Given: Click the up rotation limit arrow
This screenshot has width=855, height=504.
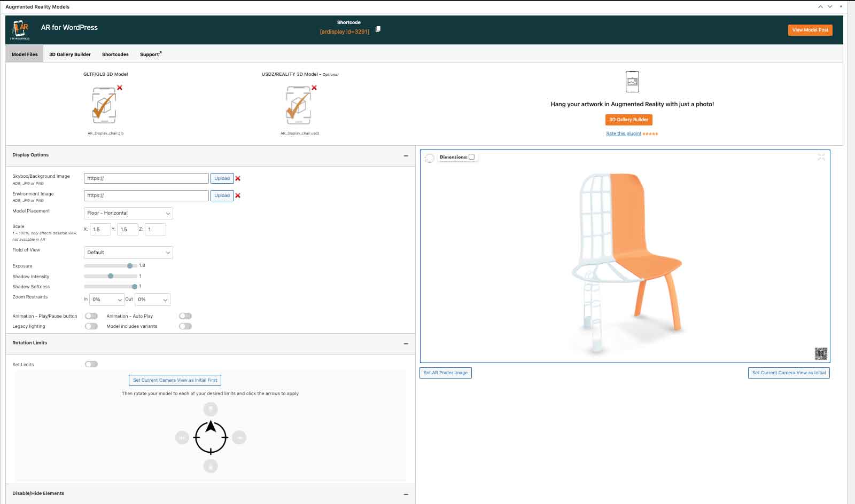Looking at the screenshot, I should point(211,409).
